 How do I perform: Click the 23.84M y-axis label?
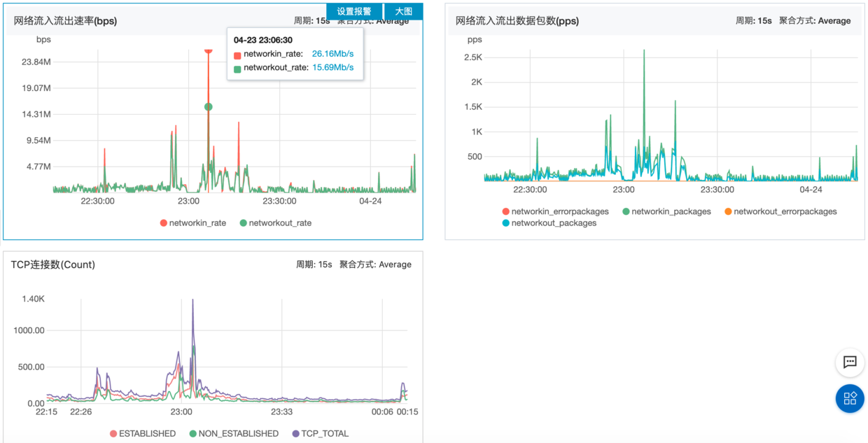[x=36, y=62]
